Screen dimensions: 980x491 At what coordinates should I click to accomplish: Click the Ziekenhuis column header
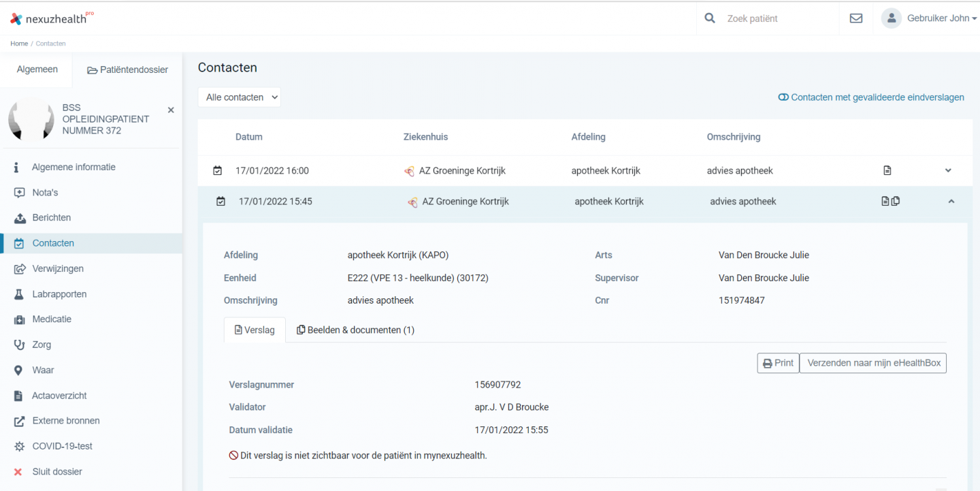pos(426,137)
